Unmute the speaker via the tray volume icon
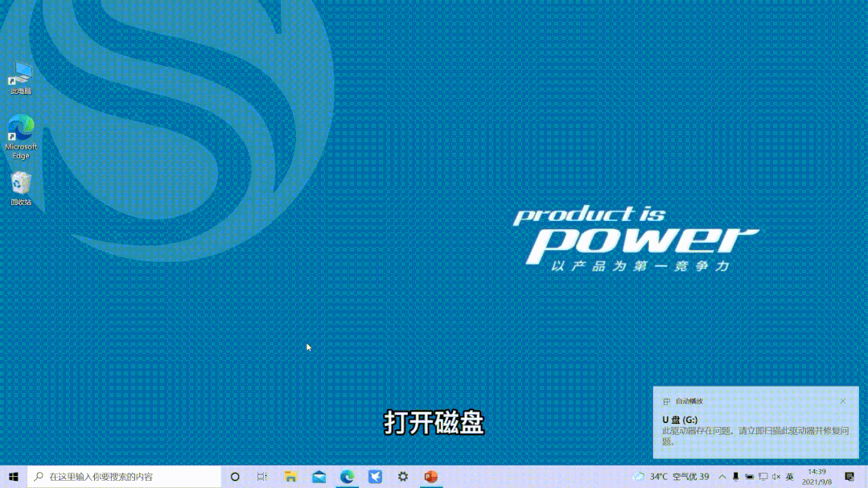The height and width of the screenshot is (488, 868). (x=776, y=477)
